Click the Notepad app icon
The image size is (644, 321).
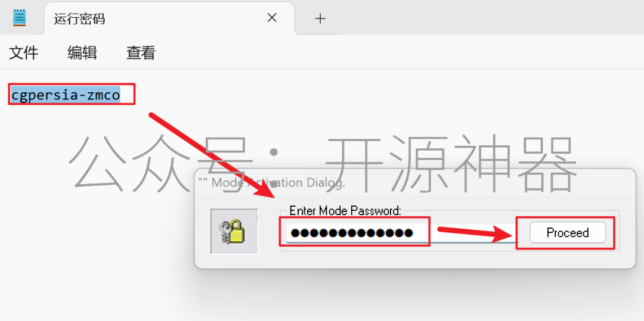(x=19, y=18)
